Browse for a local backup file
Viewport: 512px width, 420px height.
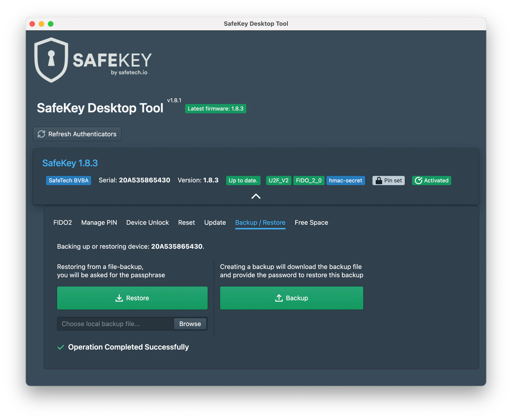point(190,324)
